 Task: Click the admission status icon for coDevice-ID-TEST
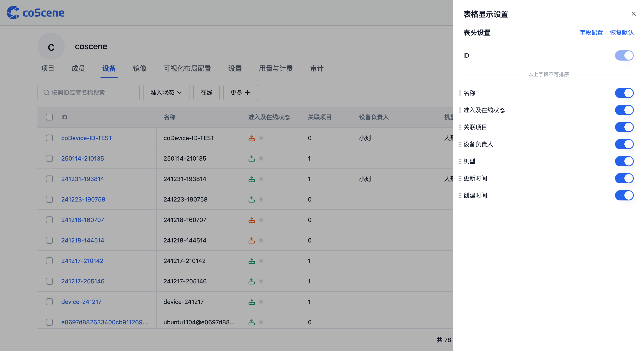click(x=252, y=138)
